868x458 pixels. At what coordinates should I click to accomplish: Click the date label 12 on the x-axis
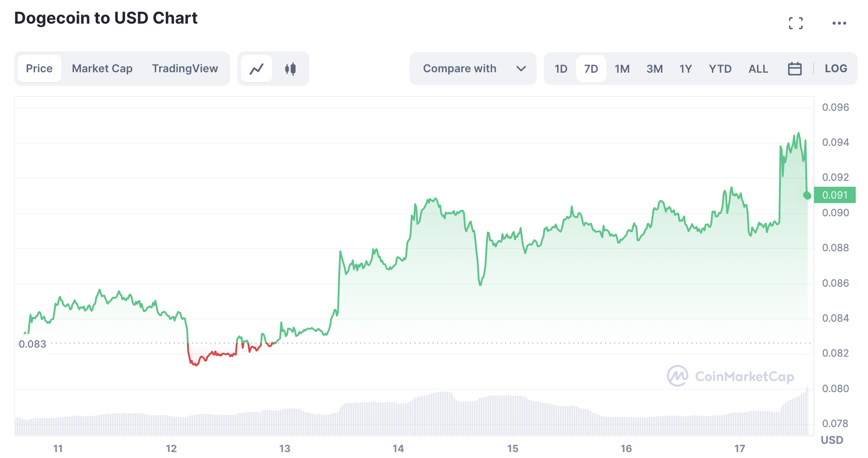(171, 448)
